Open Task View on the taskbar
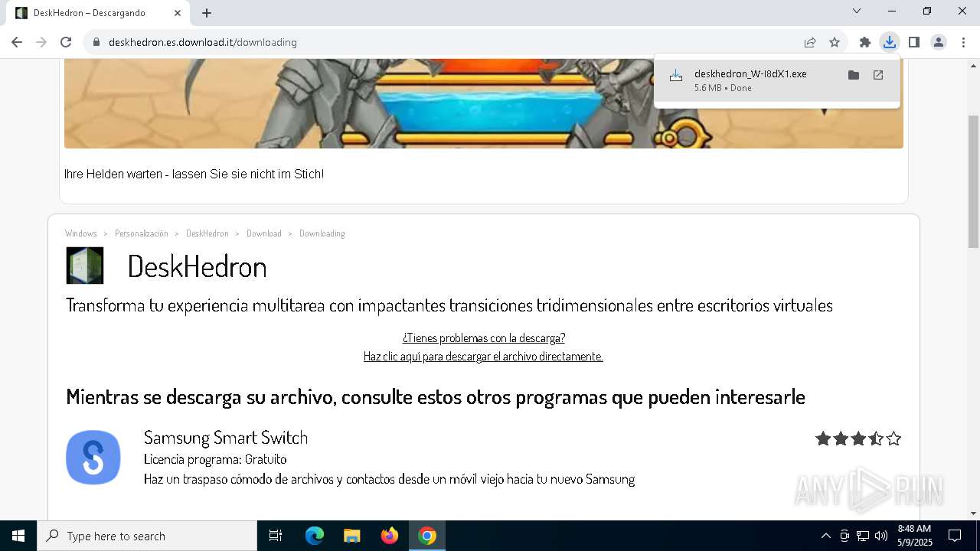Viewport: 980px width, 551px height. (276, 536)
